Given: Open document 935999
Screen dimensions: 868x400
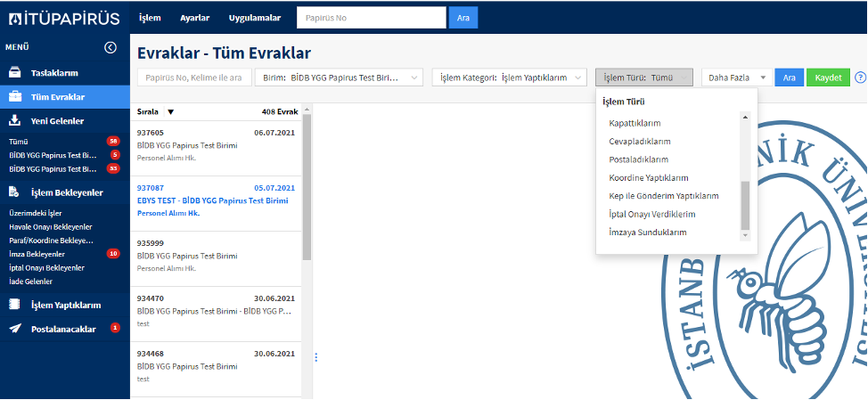Looking at the screenshot, I should (x=216, y=259).
